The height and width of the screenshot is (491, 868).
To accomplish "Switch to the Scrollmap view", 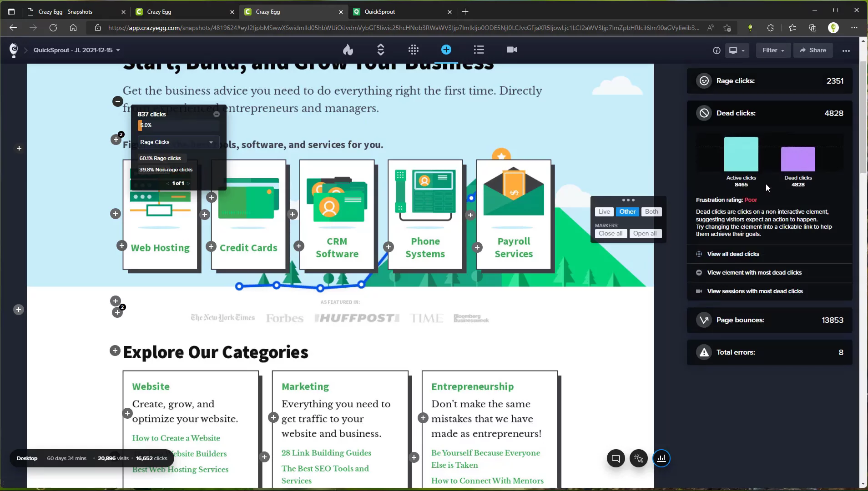I will click(x=381, y=50).
